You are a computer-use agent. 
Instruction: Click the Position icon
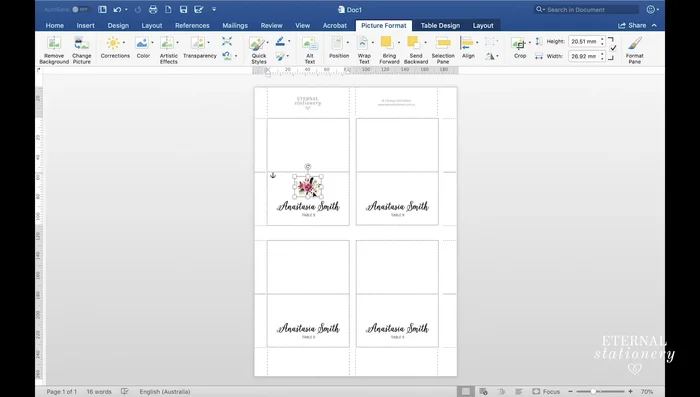point(338,43)
